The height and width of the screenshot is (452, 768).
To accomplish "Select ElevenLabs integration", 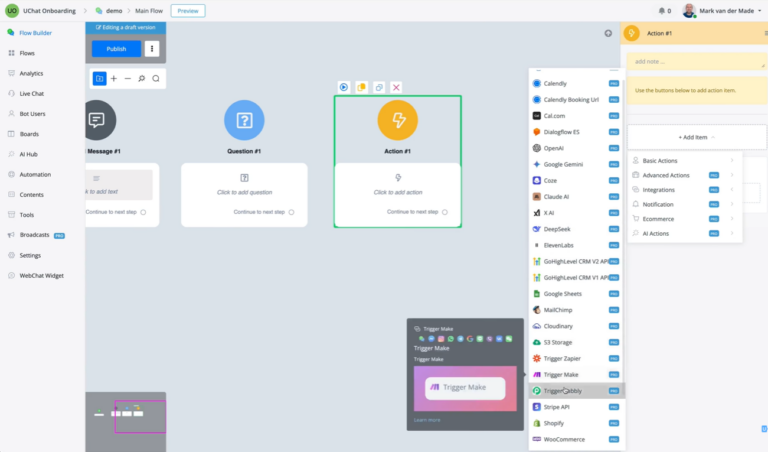I will coord(576,245).
